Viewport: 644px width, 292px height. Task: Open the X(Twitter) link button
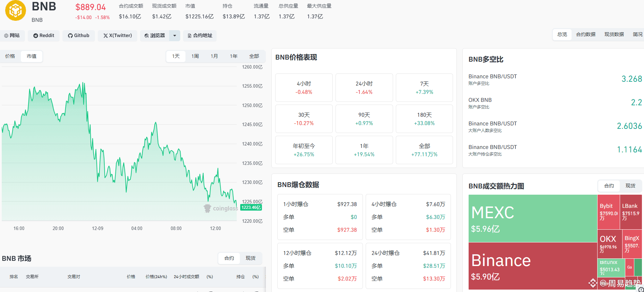coord(118,36)
